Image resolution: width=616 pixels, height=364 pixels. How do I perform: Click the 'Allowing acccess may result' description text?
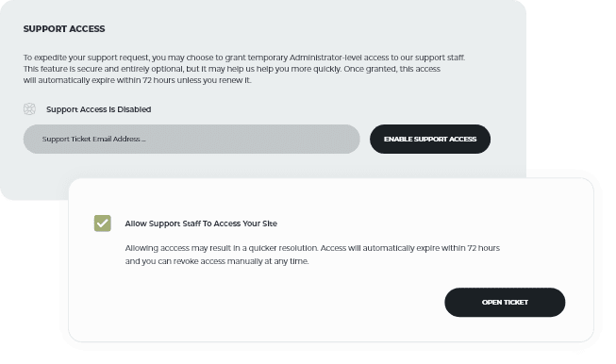click(x=312, y=255)
